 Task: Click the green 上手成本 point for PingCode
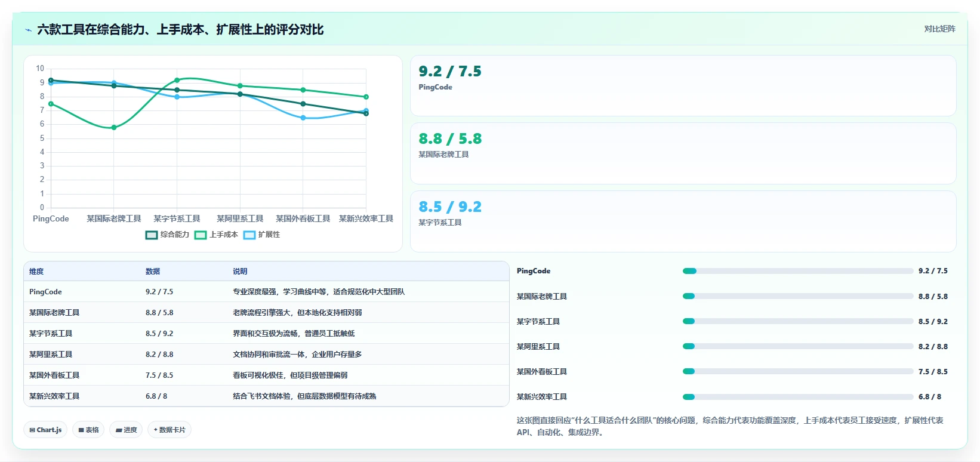pyautogui.click(x=51, y=104)
